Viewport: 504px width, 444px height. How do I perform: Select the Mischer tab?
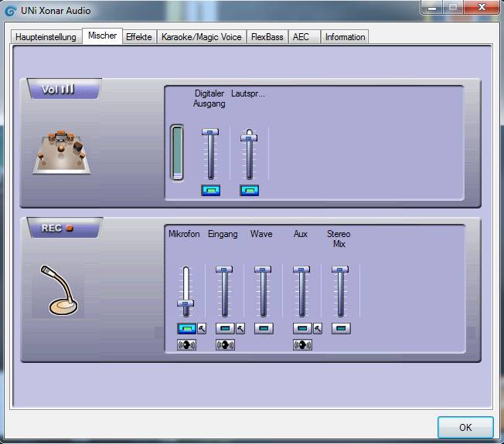(x=102, y=36)
